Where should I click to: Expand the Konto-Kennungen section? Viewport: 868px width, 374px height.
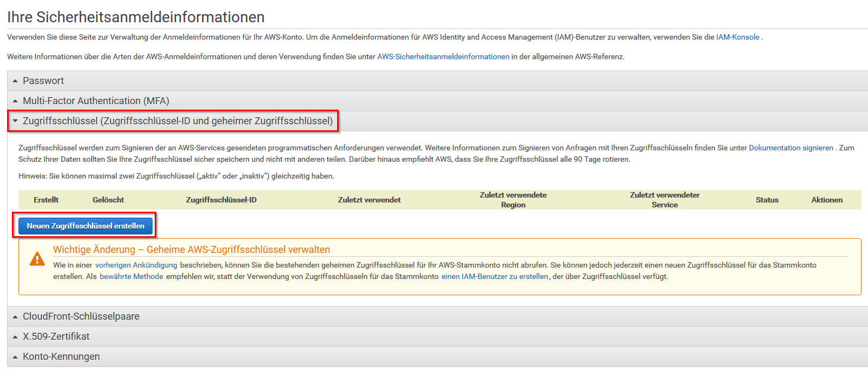coord(61,357)
